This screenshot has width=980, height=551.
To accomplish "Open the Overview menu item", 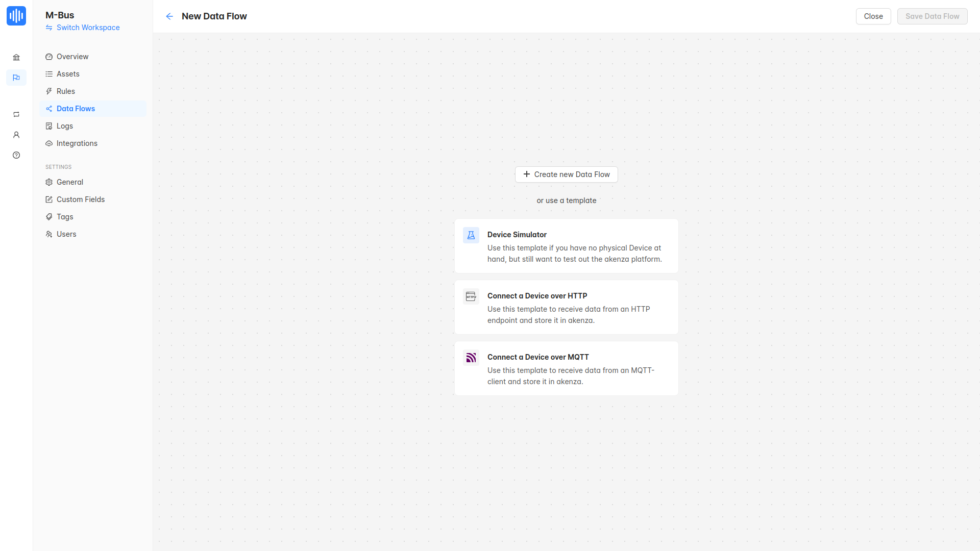I will (x=72, y=57).
